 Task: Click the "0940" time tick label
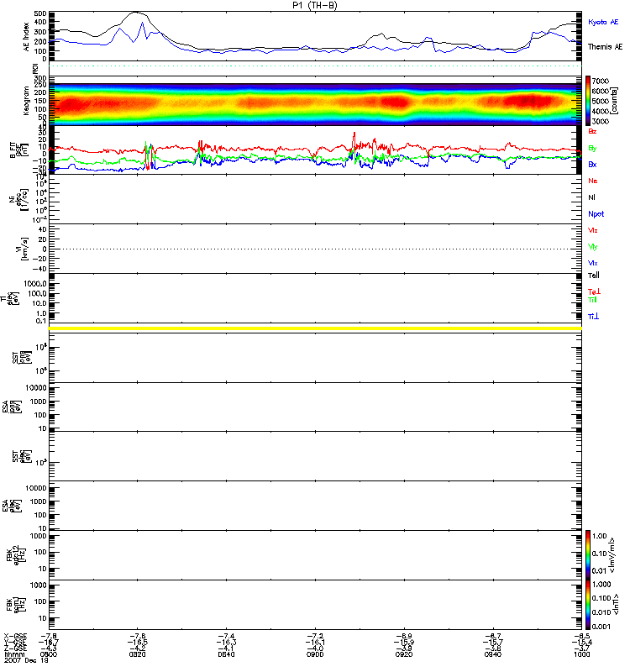click(x=493, y=654)
